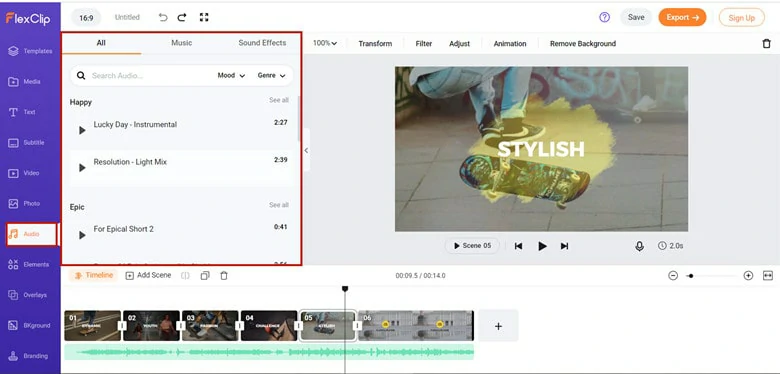Viewport: 780px width, 374px height.
Task: Open the Mood dropdown filter
Action: pos(231,76)
